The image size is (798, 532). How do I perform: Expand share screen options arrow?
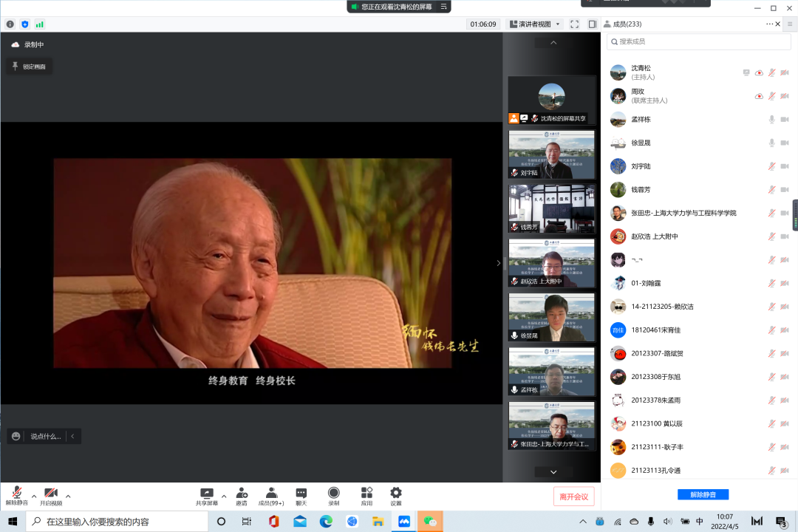pos(224,496)
